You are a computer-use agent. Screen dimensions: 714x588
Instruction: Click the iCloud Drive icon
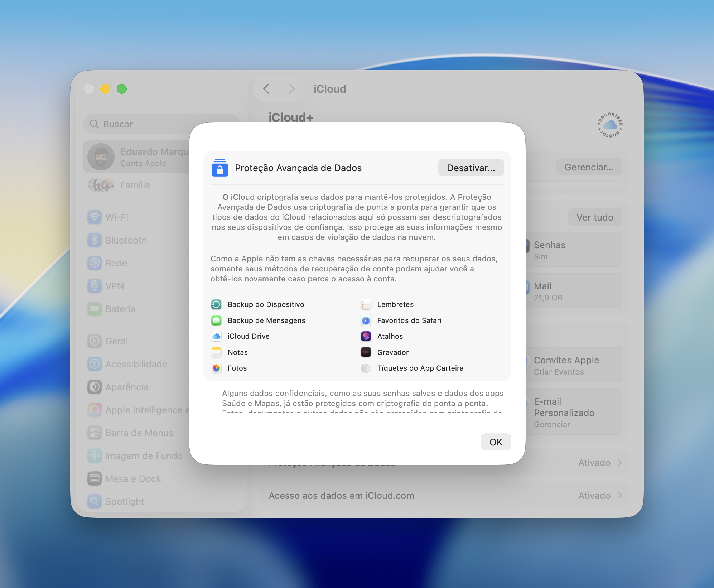click(x=216, y=336)
